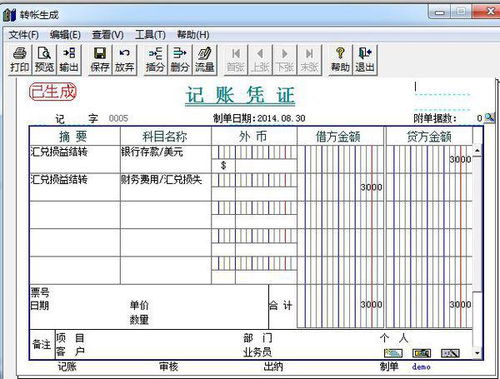This screenshot has height=379, width=500.
Task: Go to previous voucher 上张
Action: (x=260, y=60)
